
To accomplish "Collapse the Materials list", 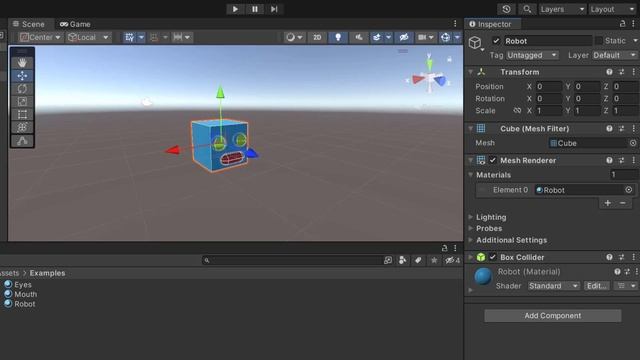I will point(471,175).
